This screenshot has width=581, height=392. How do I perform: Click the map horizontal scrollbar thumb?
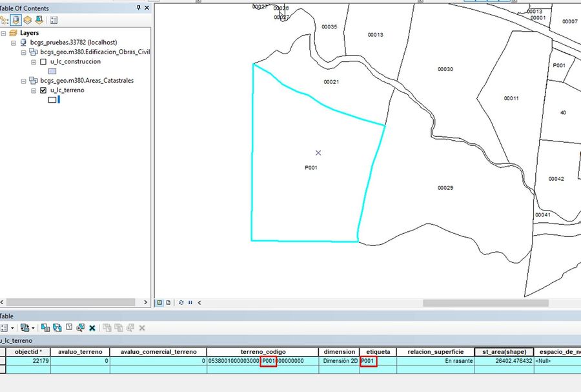(485, 303)
